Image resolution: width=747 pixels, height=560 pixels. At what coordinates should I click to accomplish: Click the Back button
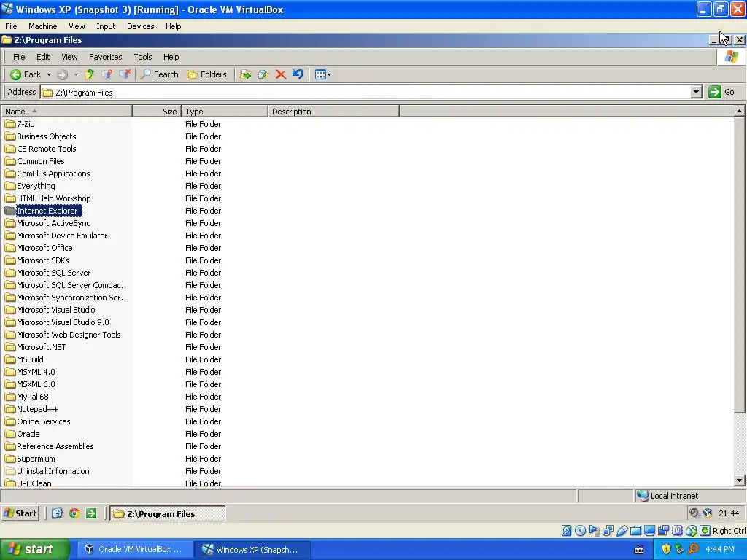click(27, 74)
